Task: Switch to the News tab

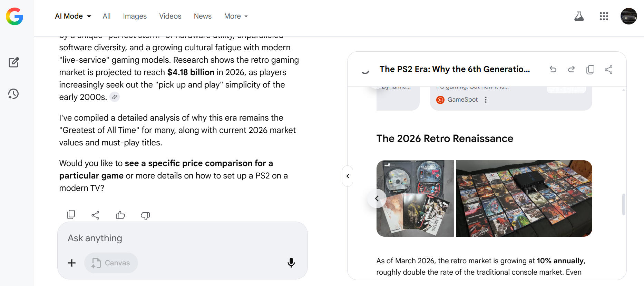Action: click(x=203, y=16)
